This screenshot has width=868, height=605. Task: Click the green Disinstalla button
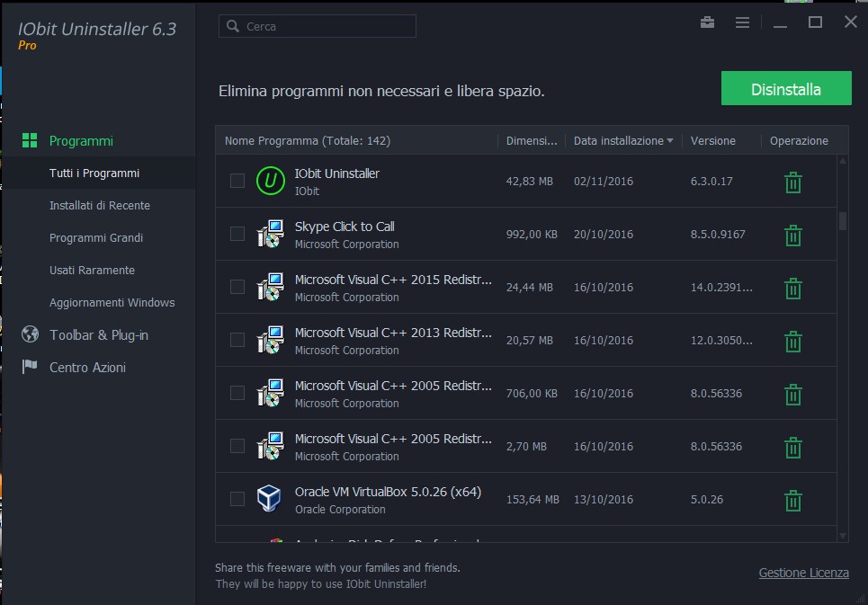[786, 88]
